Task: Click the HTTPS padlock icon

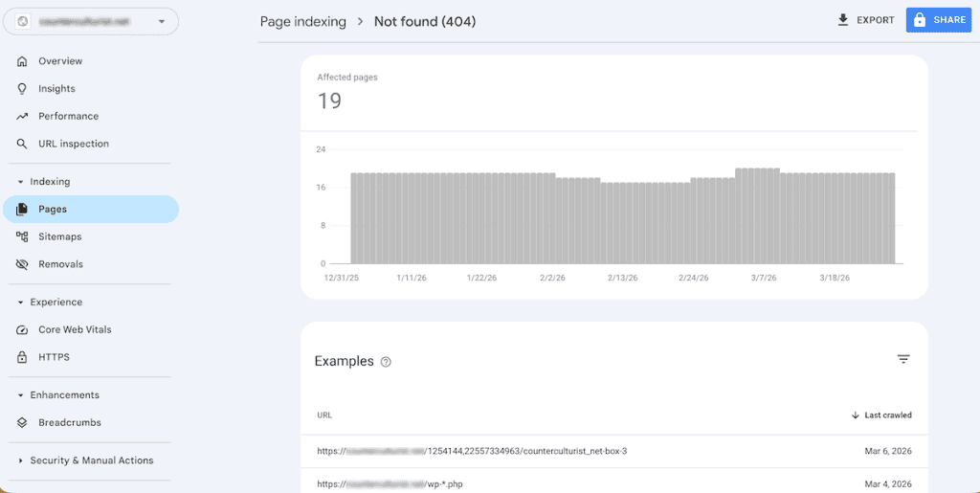Action: 22,357
